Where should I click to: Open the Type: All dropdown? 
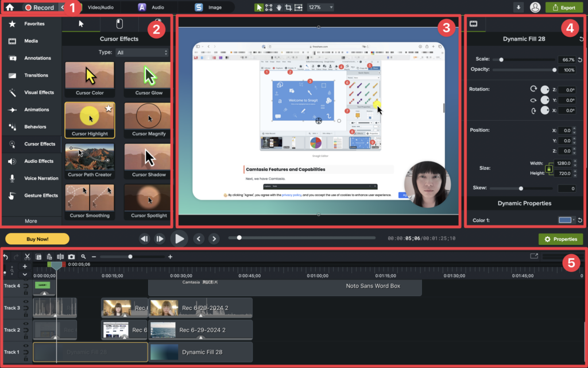142,52
